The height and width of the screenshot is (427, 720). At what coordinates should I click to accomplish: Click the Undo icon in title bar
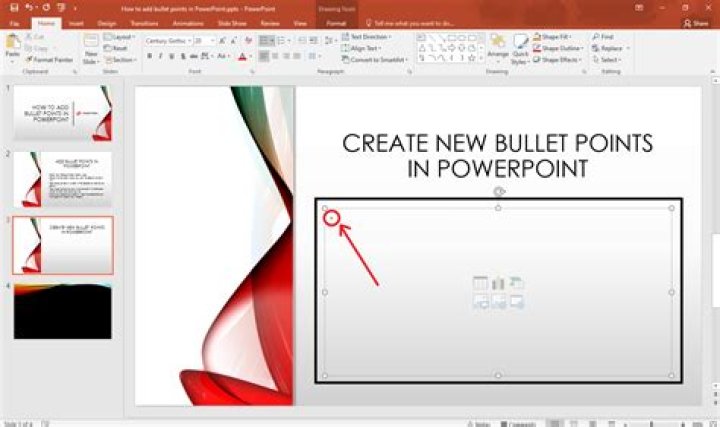pyautogui.click(x=29, y=7)
